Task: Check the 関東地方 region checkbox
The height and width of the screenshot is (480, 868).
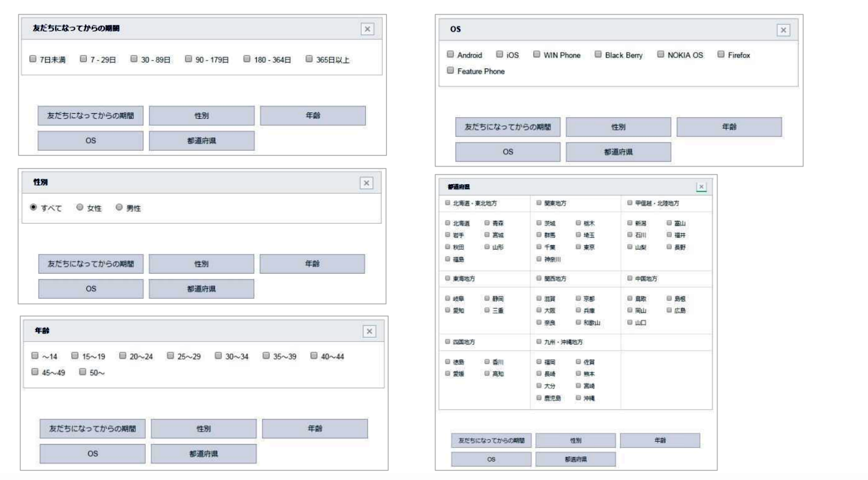Action: point(539,203)
